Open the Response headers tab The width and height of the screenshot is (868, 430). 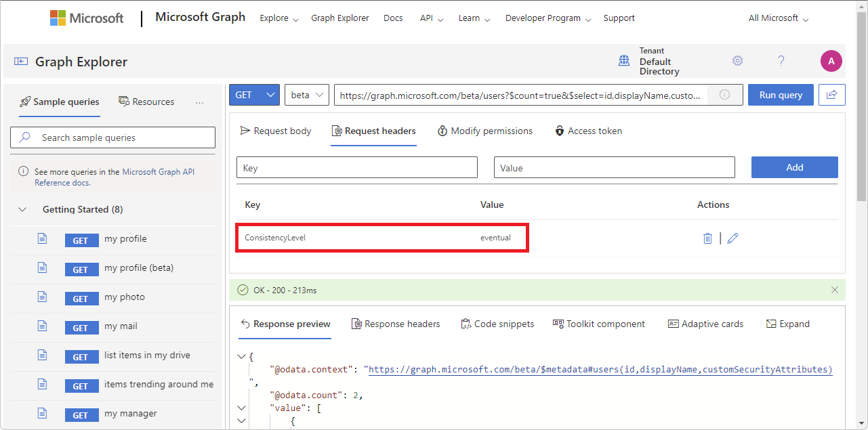pos(395,324)
